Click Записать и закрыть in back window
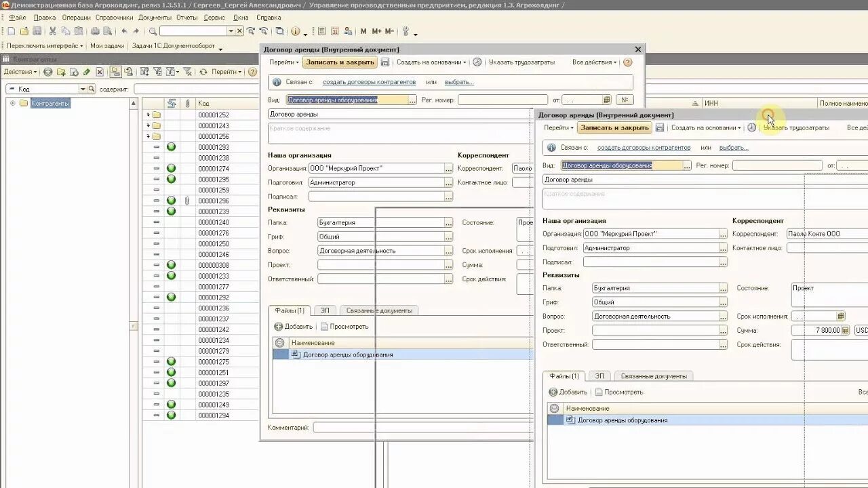 [340, 62]
